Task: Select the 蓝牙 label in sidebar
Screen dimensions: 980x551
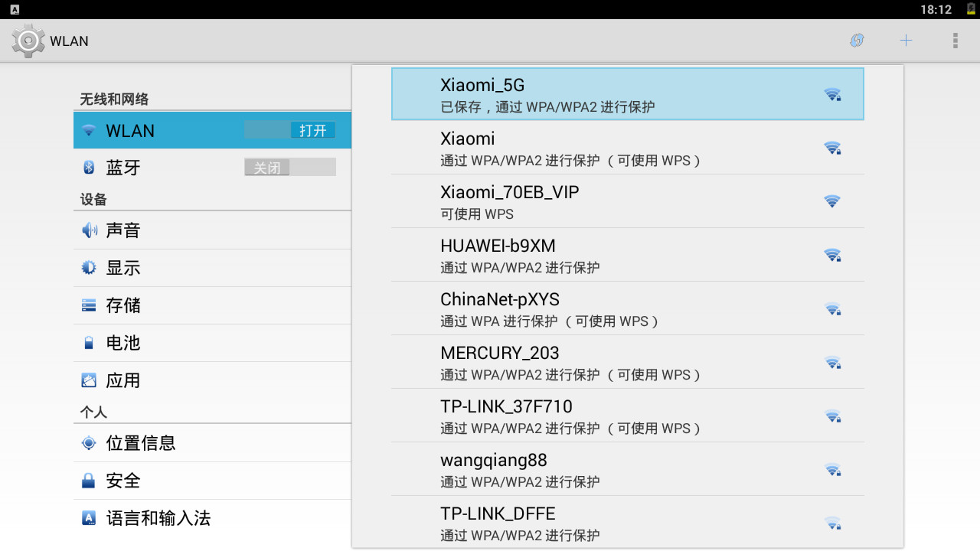Action: click(123, 168)
